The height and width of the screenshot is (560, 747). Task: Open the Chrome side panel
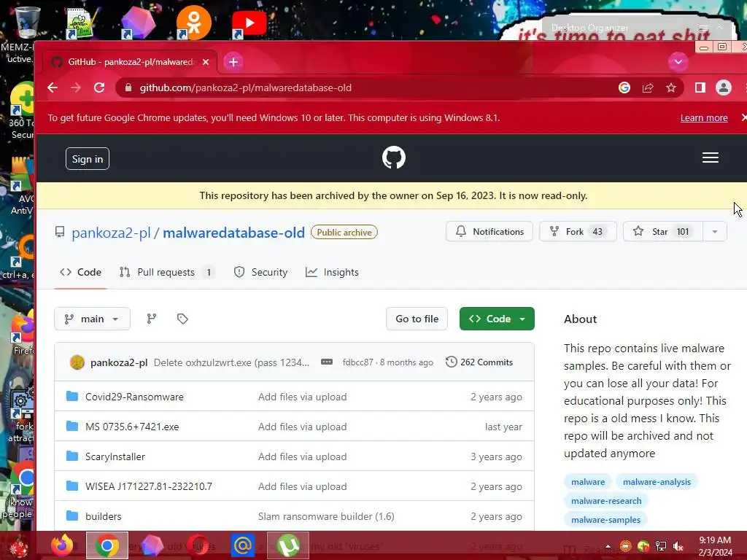(x=700, y=87)
